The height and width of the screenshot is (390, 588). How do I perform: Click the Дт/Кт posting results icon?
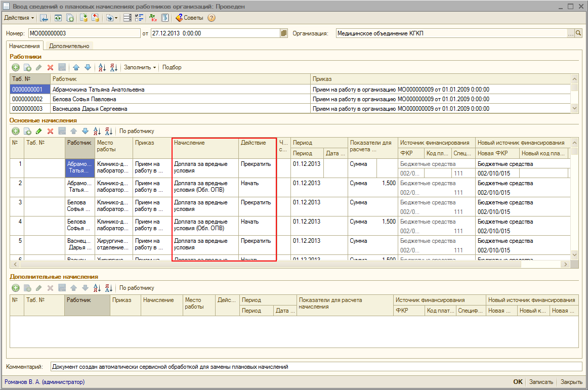153,18
